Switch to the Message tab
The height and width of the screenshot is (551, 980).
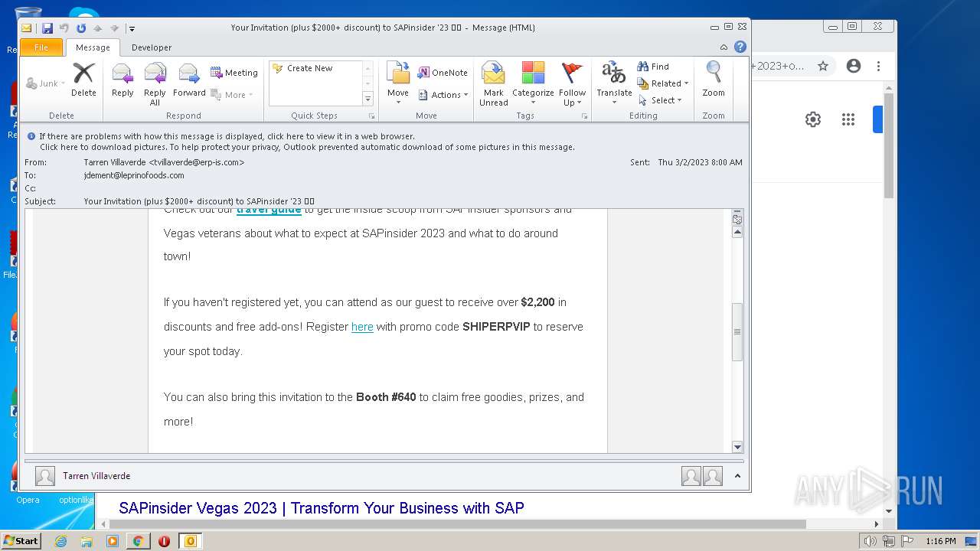click(93, 47)
